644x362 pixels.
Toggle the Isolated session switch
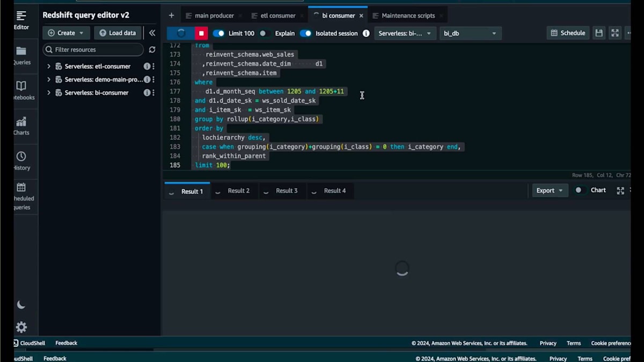305,33
